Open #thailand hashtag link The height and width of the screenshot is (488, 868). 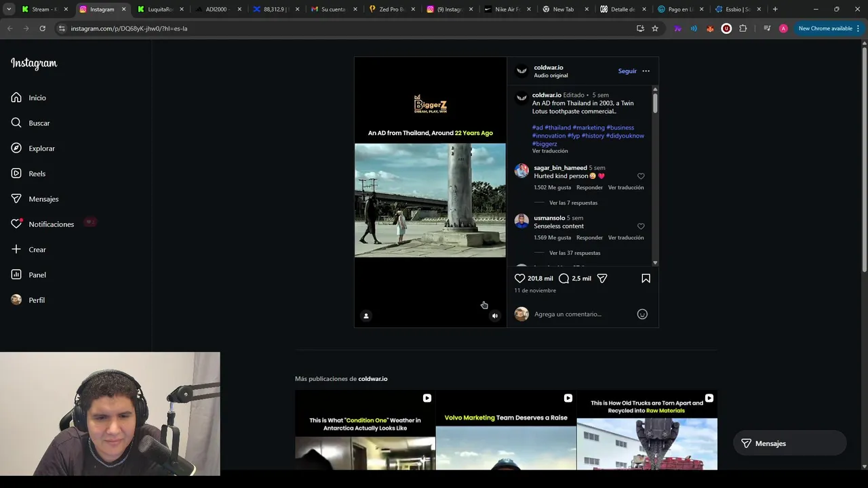click(x=557, y=127)
